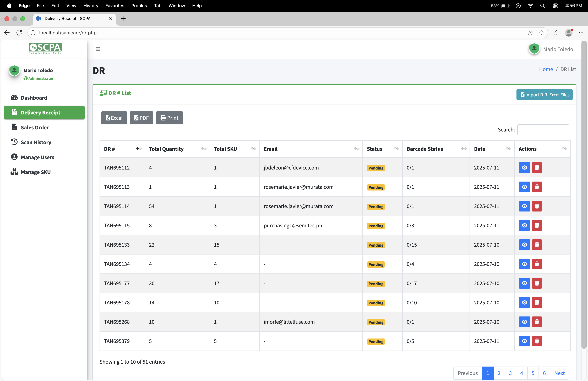View TAN695379 details with eye icon
This screenshot has width=588, height=381.
[x=524, y=341]
